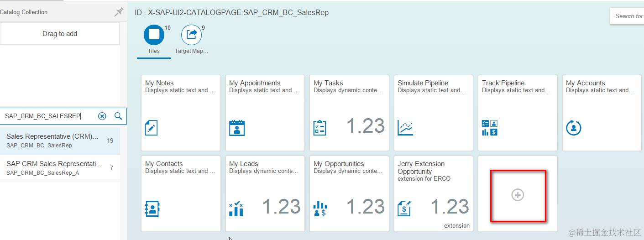Focus the catalog search input field

point(46,116)
